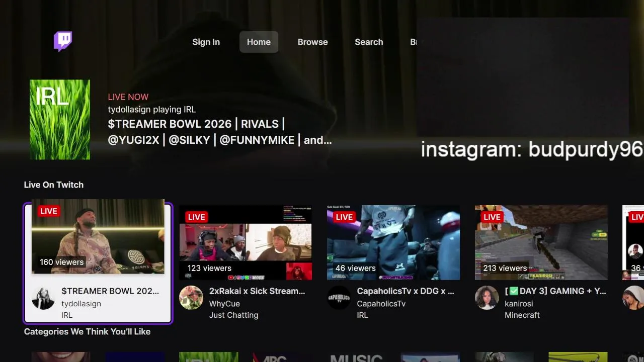
Task: Click 'tydollasign playing IRL' text
Action: (x=152, y=110)
